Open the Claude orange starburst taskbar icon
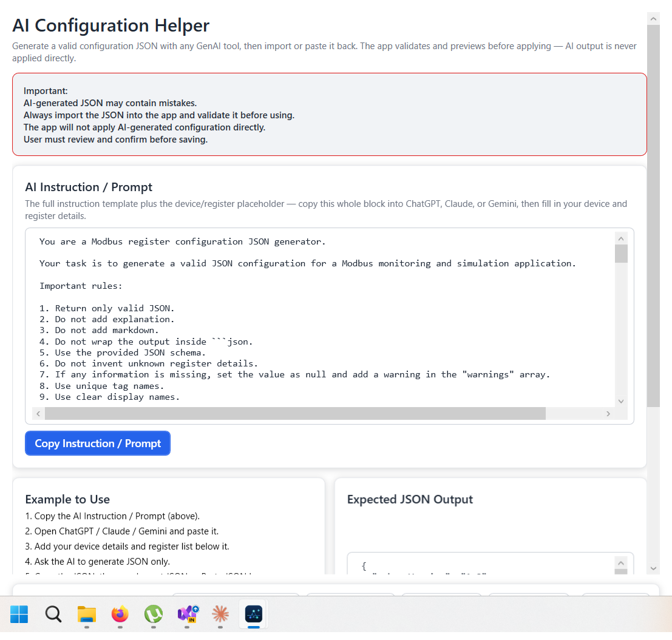The image size is (672, 640). pyautogui.click(x=220, y=614)
